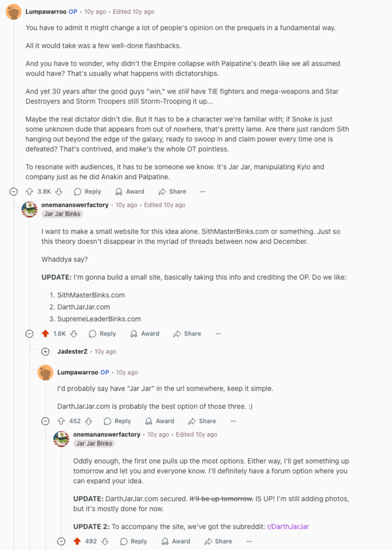Click Lumpawarroo's avatar on top comment
This screenshot has height=550, width=392.
(x=13, y=11)
